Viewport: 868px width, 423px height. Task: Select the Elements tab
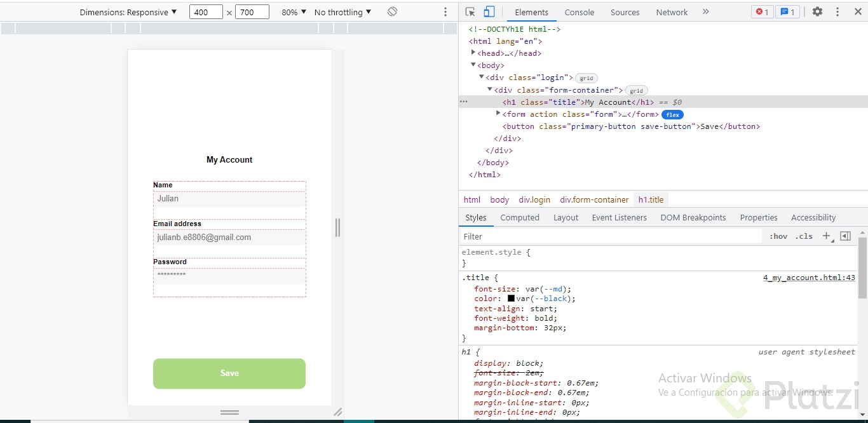tap(532, 12)
